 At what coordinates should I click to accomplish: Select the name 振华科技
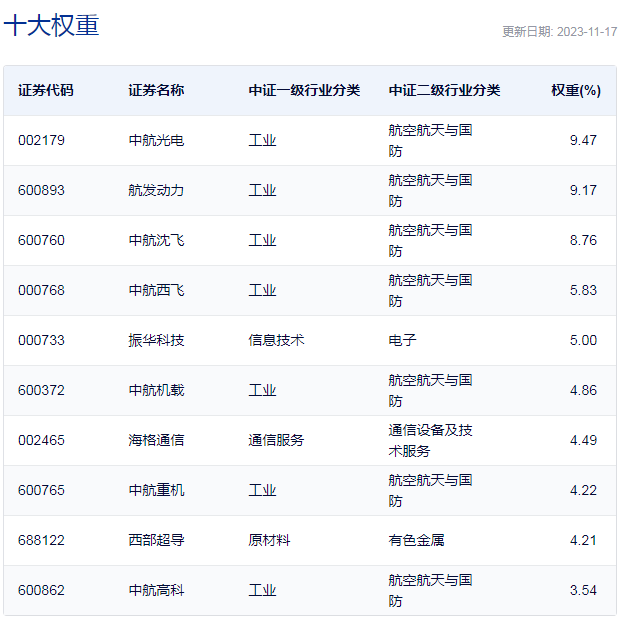tap(156, 340)
